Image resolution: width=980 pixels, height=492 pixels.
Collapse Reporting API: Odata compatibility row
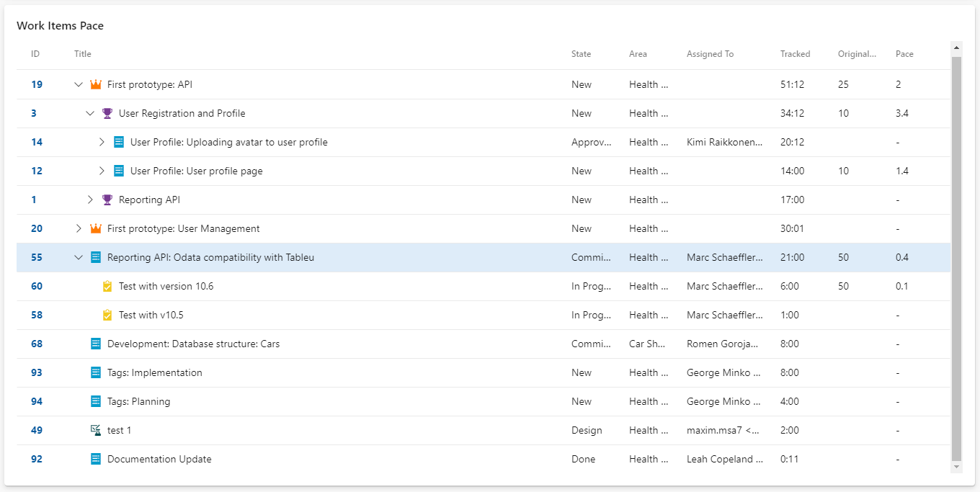tap(79, 257)
